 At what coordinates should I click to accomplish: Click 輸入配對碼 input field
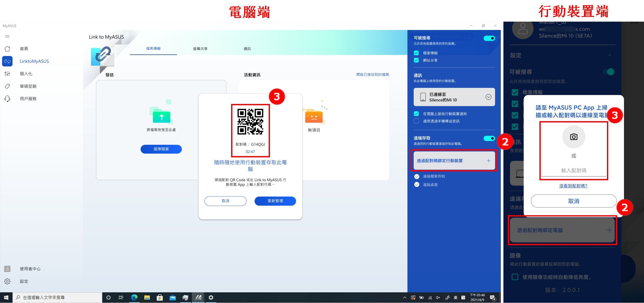(574, 170)
